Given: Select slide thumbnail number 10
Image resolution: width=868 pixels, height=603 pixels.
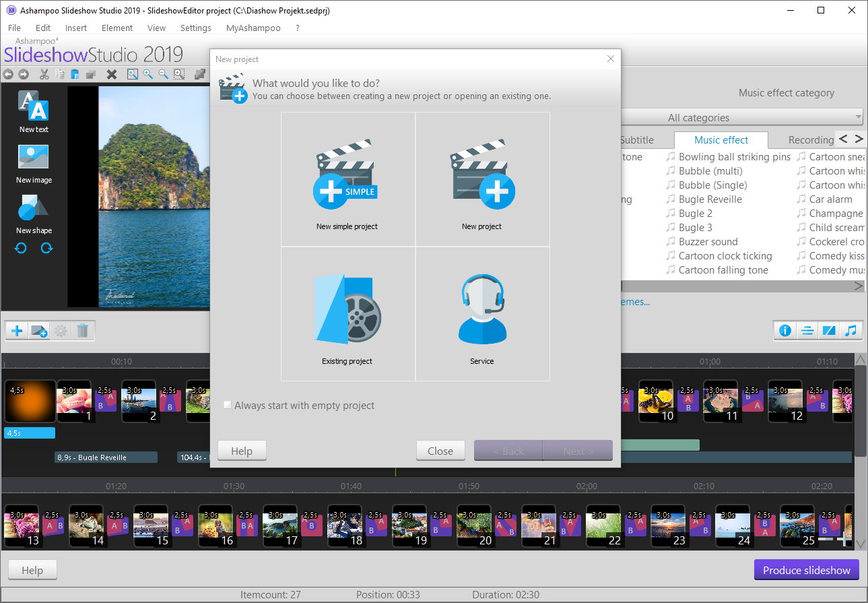Looking at the screenshot, I should click(x=656, y=401).
